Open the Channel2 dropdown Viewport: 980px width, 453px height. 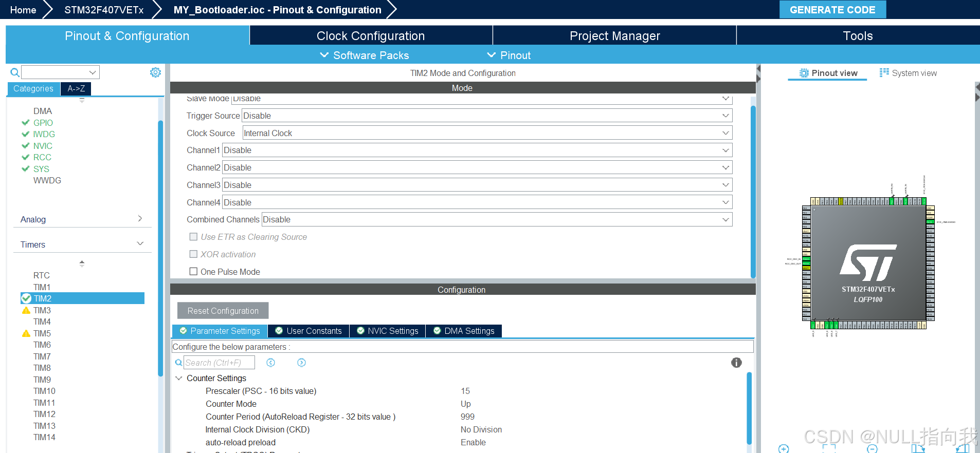477,167
